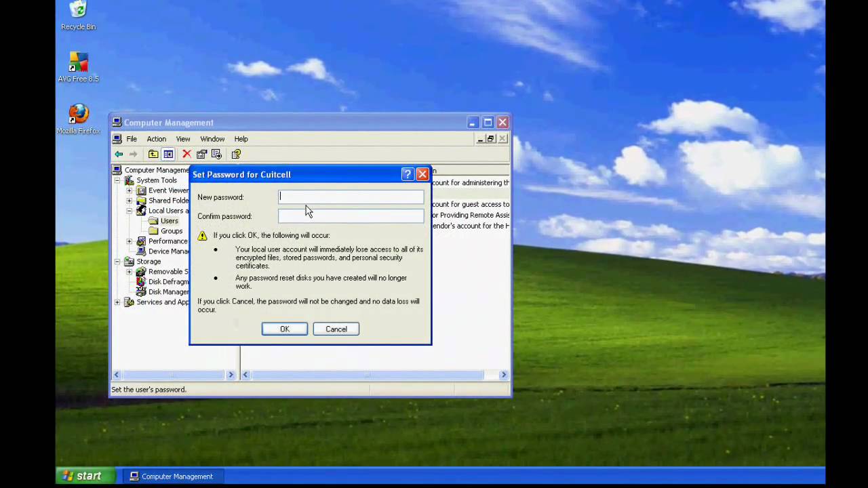Viewport: 868px width, 488px height.
Task: Click the Back arrow in the toolbar
Action: 119,155
